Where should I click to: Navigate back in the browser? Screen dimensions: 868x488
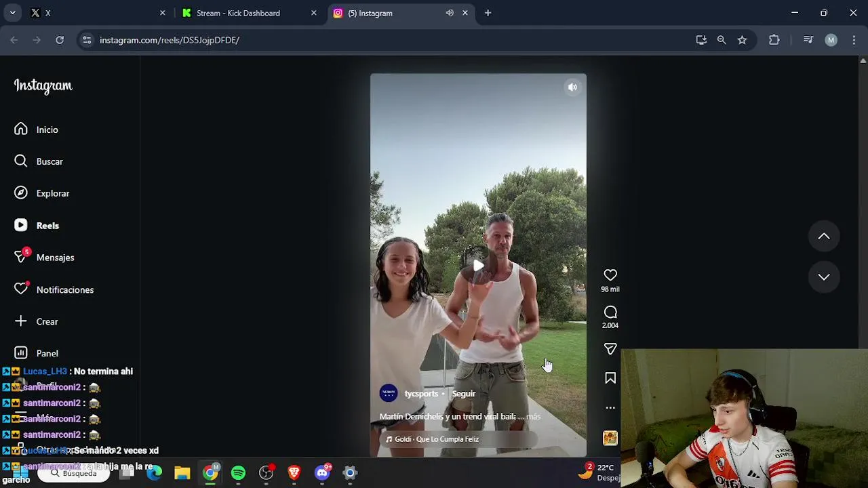14,40
